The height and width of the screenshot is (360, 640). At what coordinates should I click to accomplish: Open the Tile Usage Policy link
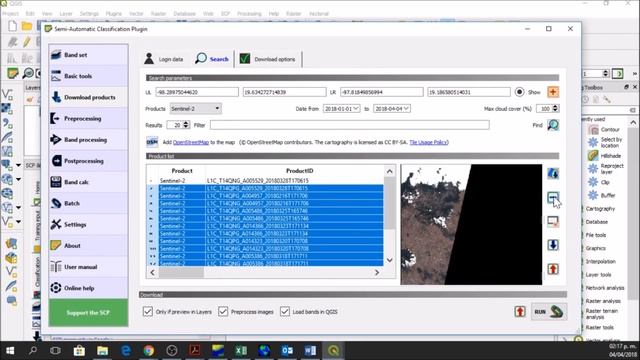coord(428,142)
